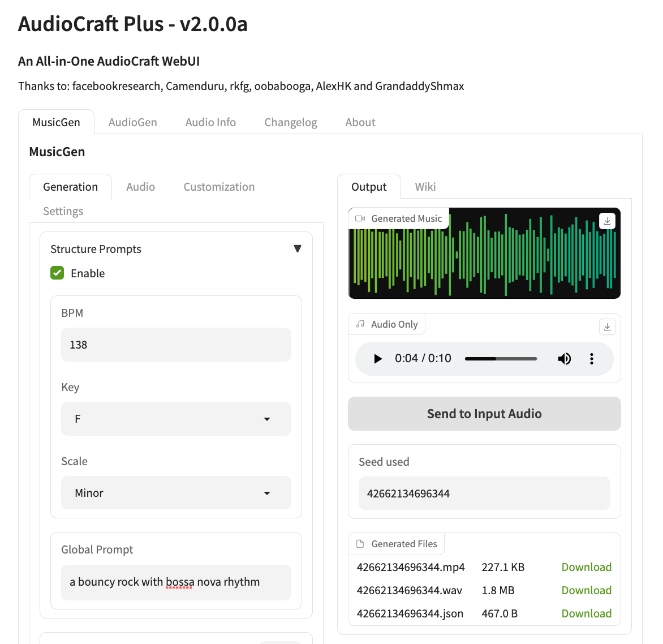Open the Changelog tab
This screenshot has width=663, height=644.
point(291,122)
